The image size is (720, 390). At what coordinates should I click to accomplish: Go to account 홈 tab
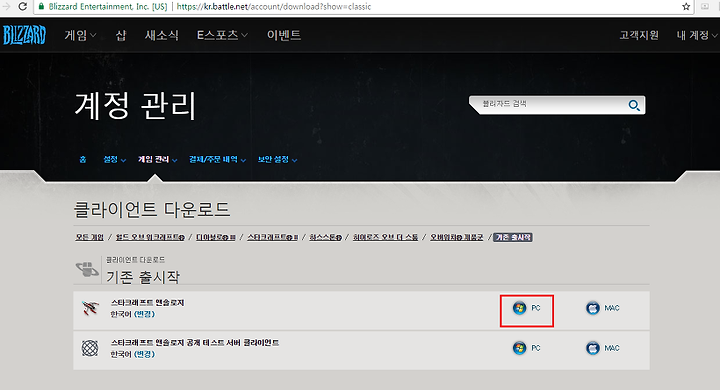coord(83,159)
